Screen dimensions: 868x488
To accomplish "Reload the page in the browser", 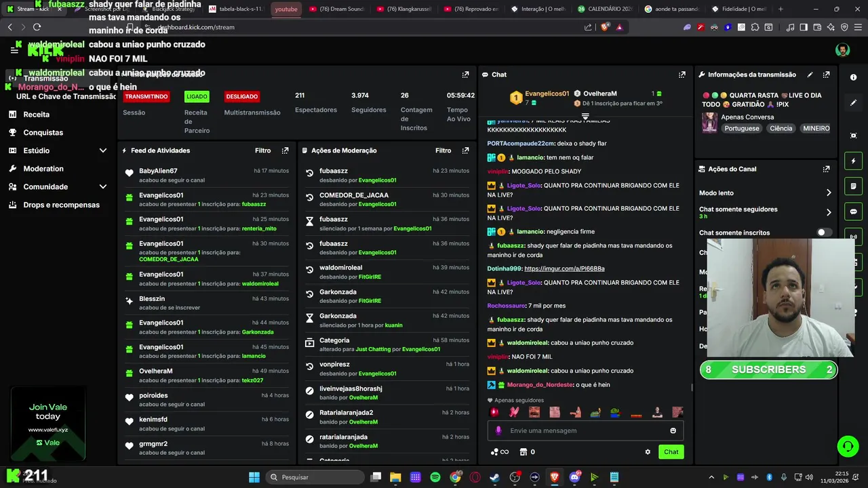I will tap(37, 27).
